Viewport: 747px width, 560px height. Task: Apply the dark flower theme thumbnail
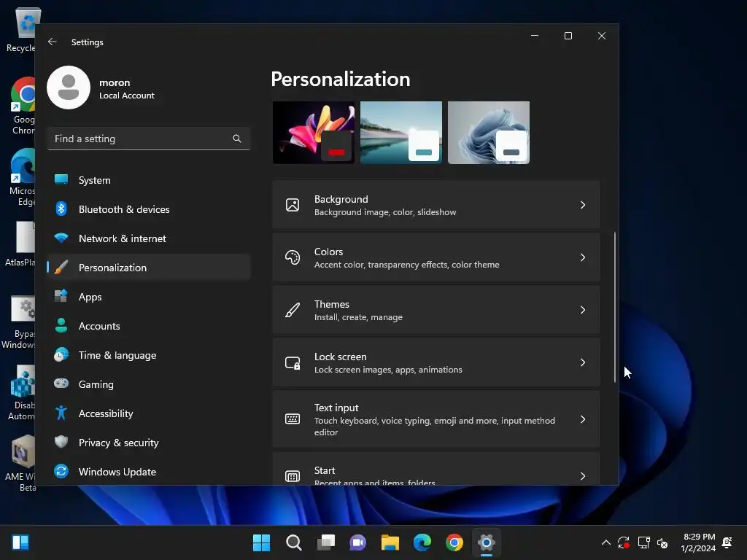(x=314, y=133)
